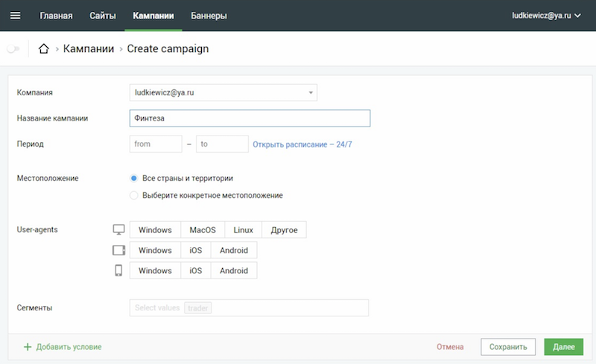
Task: Click the desktop monitor device icon
Action: point(118,229)
